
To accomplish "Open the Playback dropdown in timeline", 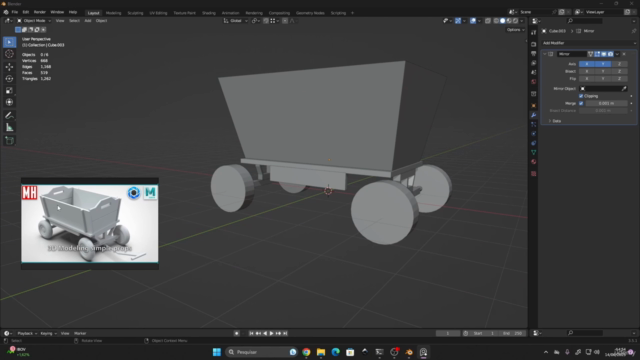I will (x=27, y=333).
